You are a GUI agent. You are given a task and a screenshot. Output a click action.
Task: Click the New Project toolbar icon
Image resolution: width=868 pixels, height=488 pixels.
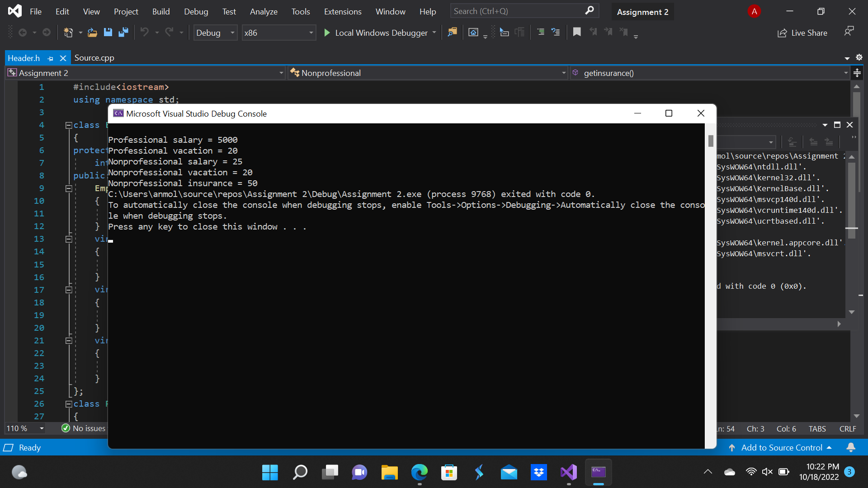point(68,33)
